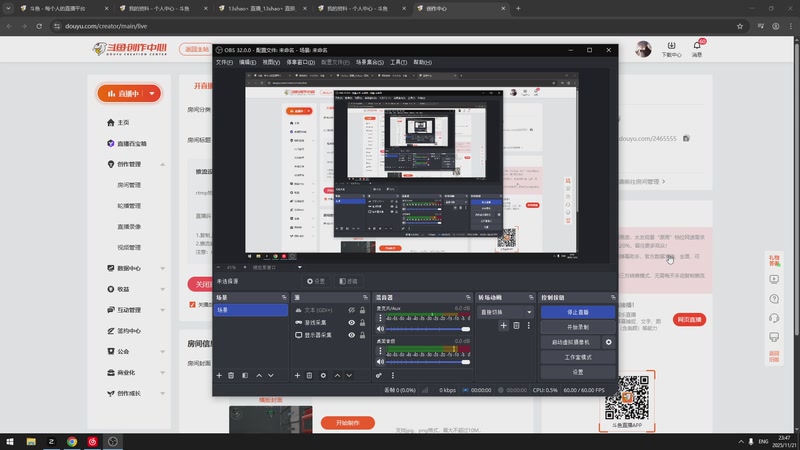The height and width of the screenshot is (450, 800).
Task: Open the 编辑(E) menu in OBS
Action: (247, 62)
